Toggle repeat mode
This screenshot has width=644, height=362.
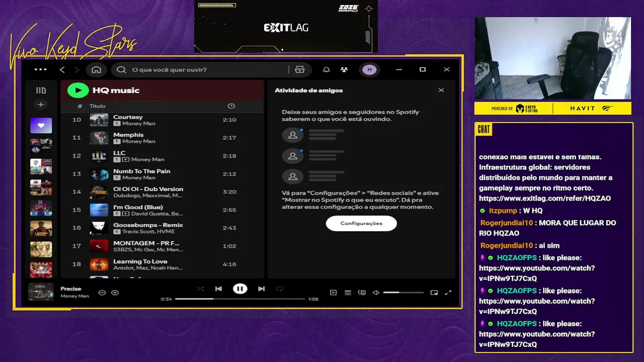[x=280, y=289]
